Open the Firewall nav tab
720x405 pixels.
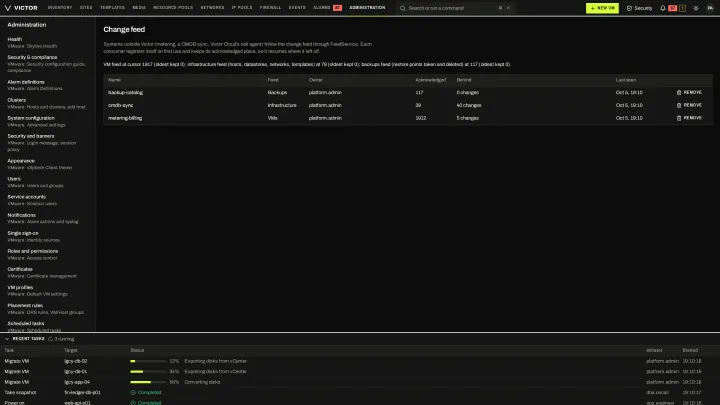click(x=270, y=8)
